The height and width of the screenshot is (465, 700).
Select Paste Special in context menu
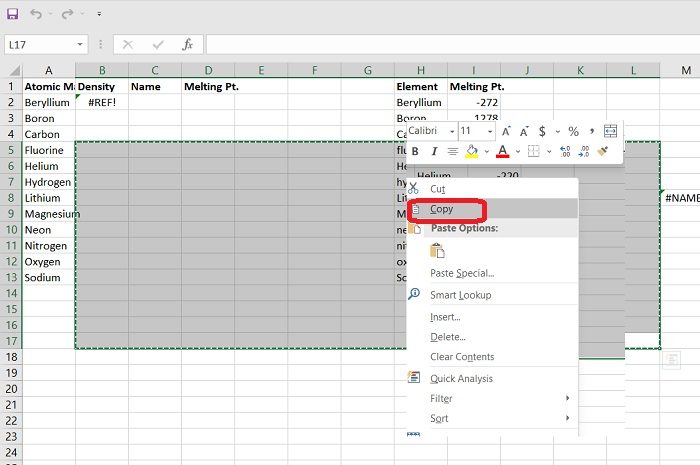[461, 273]
